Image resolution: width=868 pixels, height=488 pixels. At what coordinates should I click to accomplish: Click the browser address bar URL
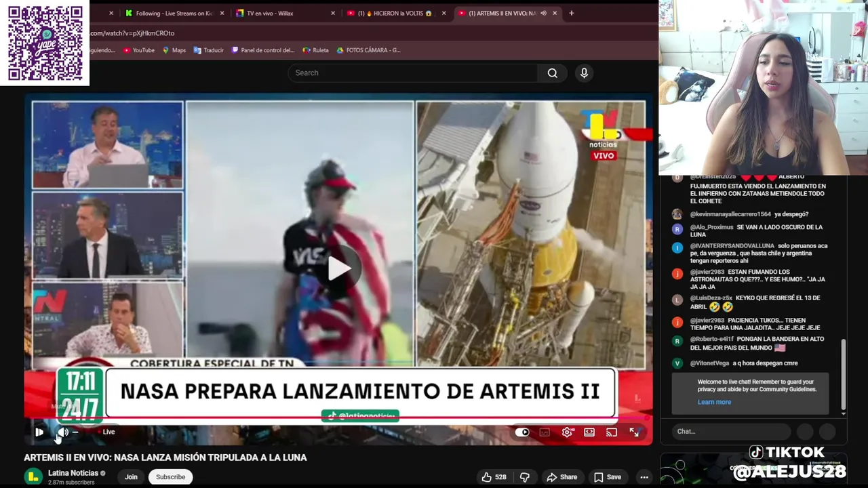pos(132,33)
